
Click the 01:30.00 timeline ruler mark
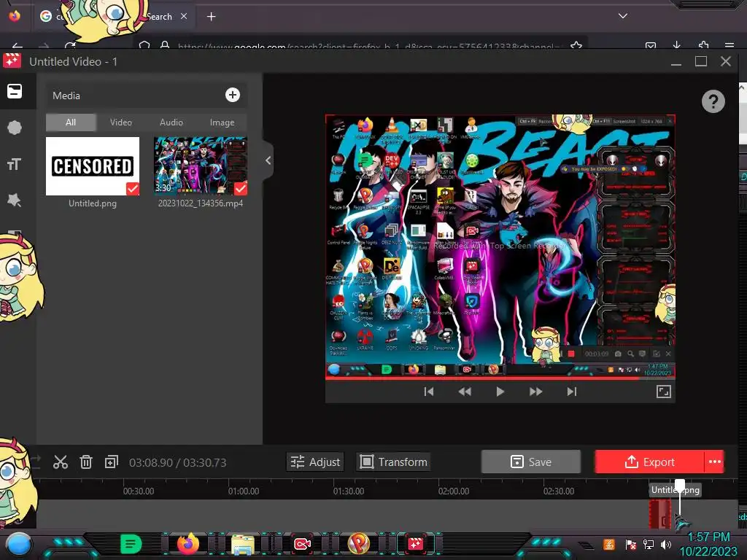click(x=348, y=491)
